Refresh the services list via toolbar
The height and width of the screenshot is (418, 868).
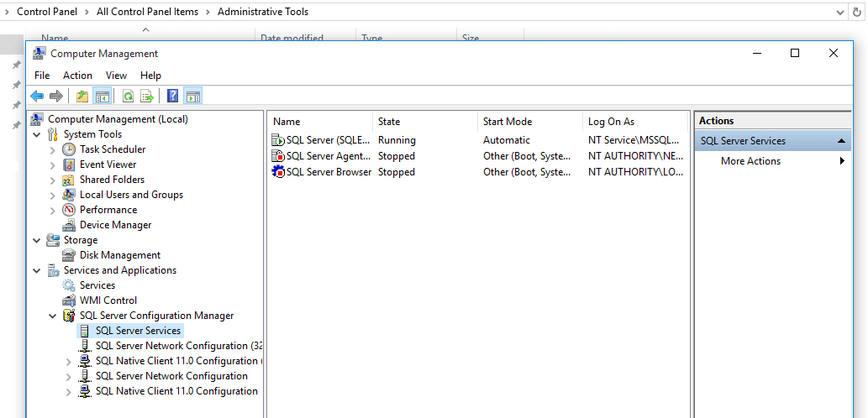coord(128,97)
